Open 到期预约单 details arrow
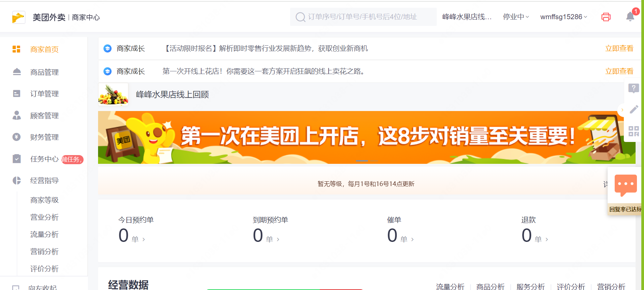The image size is (644, 290). [278, 240]
